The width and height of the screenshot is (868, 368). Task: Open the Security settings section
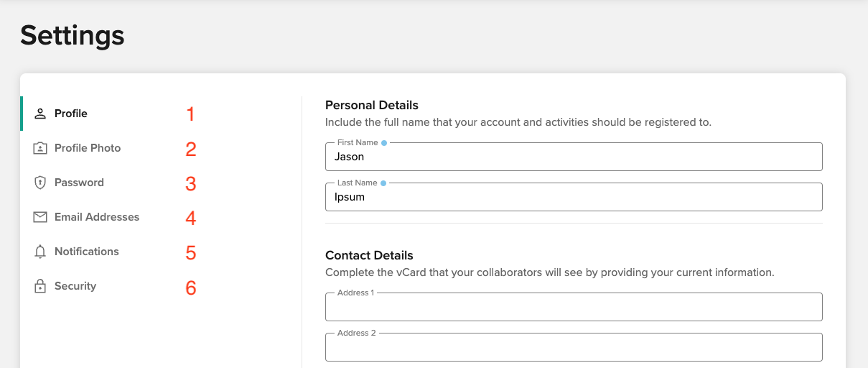tap(75, 286)
